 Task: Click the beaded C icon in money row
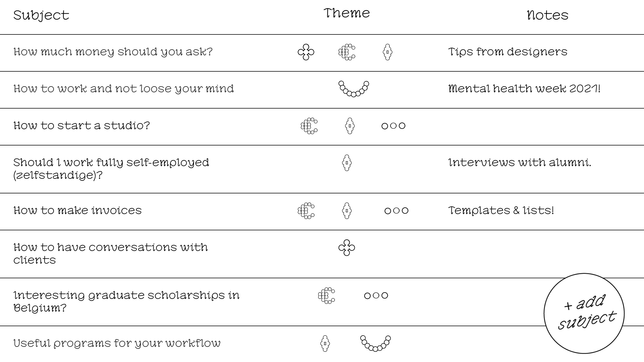point(346,52)
